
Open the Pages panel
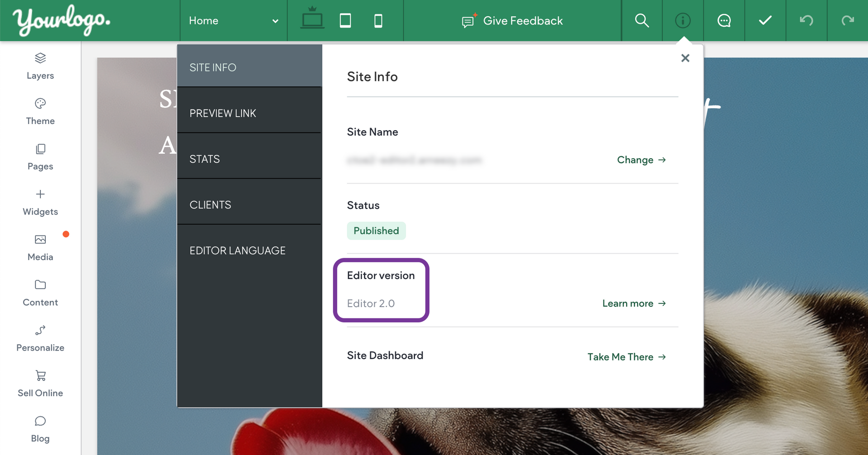(40, 157)
